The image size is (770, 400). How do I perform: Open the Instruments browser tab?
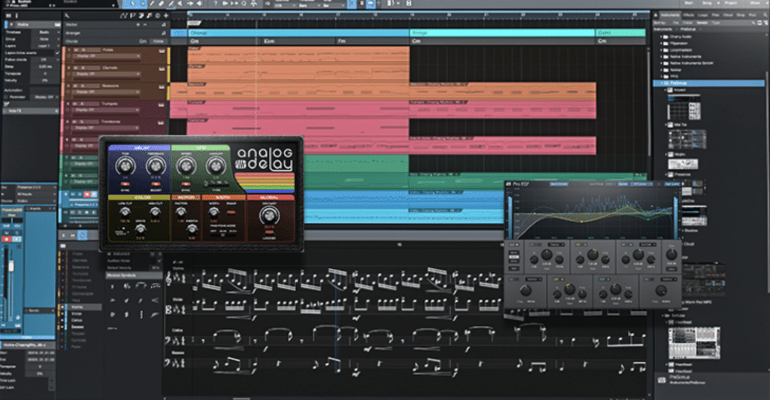[x=670, y=15]
